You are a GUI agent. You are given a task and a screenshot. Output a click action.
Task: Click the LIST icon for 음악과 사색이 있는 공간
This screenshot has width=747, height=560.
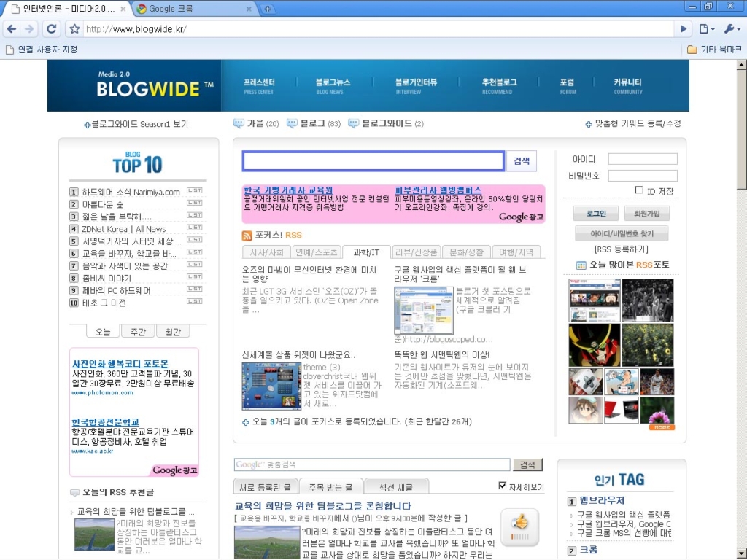194,264
